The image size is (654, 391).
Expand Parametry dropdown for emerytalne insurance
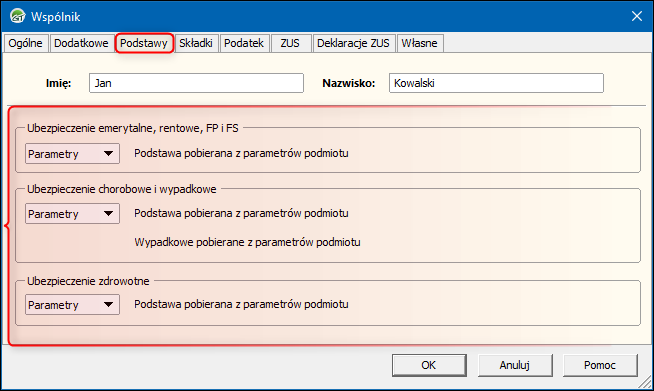[x=72, y=154]
